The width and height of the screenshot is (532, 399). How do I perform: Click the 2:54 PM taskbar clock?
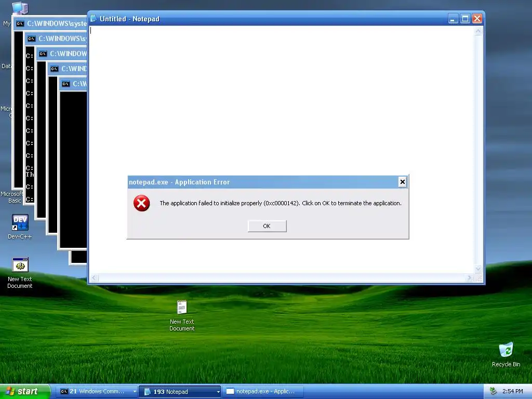(512, 392)
